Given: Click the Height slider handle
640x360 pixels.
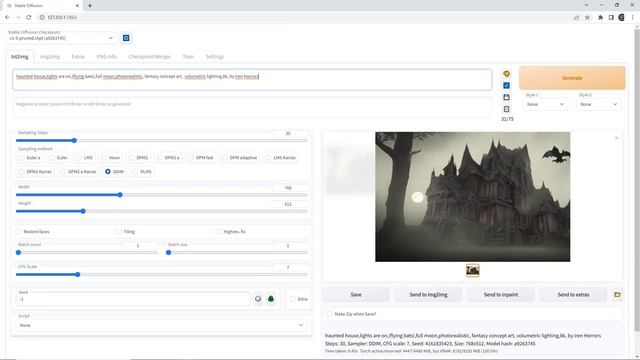Looking at the screenshot, I should click(x=83, y=211).
